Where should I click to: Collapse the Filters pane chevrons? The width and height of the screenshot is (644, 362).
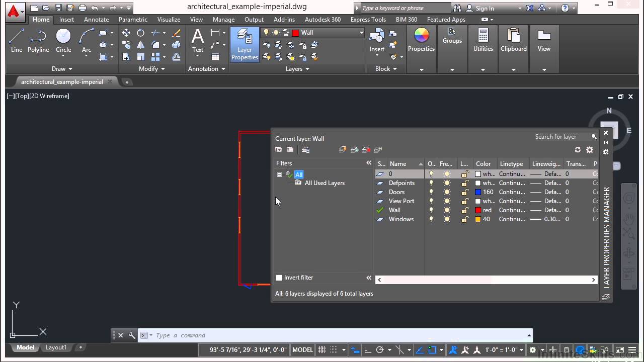[x=369, y=163]
